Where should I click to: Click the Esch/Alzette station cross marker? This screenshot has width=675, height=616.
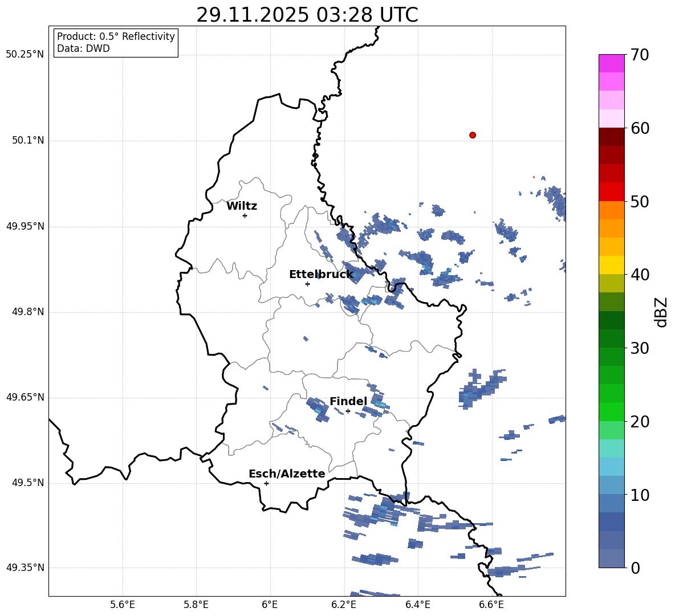tap(266, 483)
